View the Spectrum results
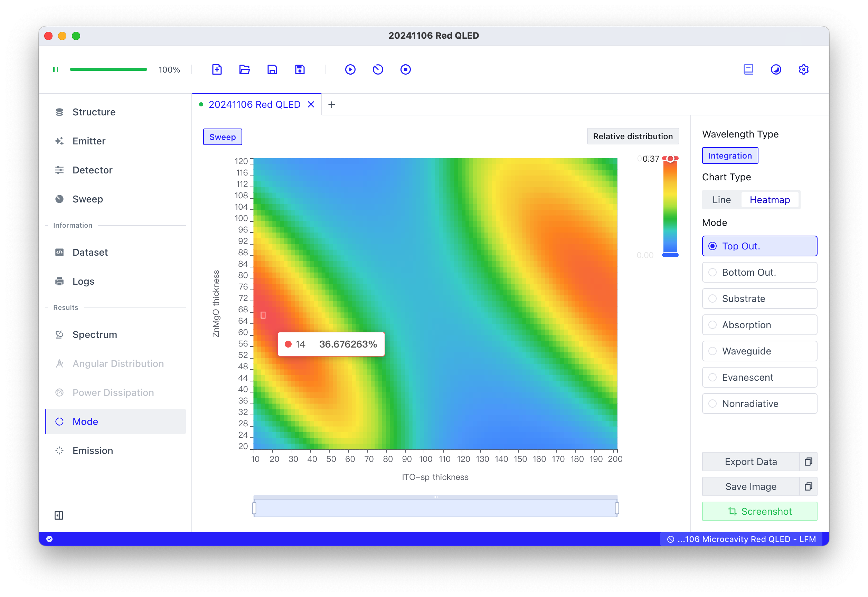Screen dimensions: 868x597 115,335
